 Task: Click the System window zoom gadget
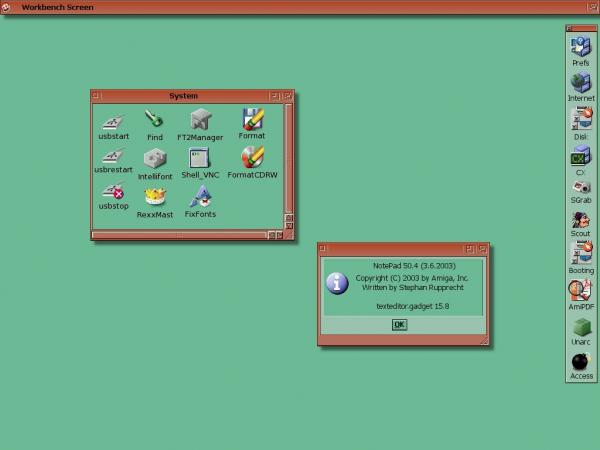[274, 96]
